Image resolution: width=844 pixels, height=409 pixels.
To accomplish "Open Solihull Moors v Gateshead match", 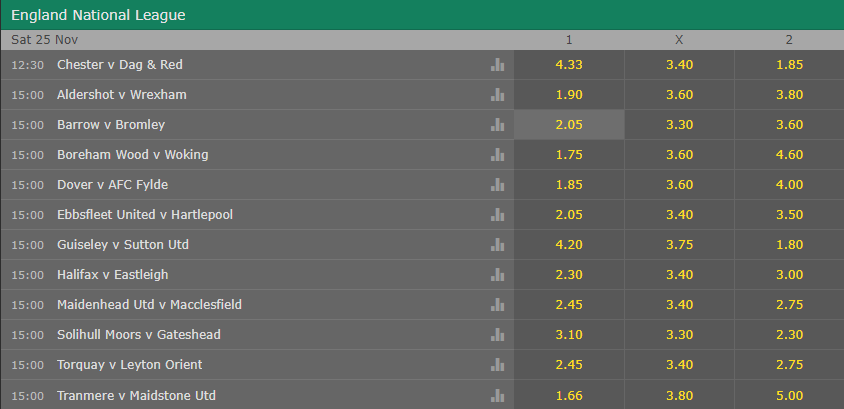I will 139,335.
